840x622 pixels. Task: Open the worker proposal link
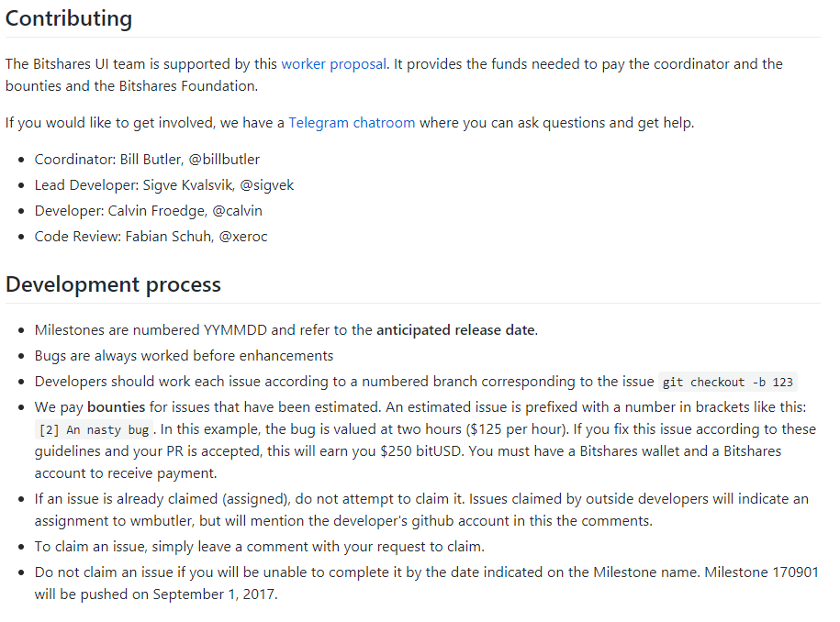pos(333,64)
